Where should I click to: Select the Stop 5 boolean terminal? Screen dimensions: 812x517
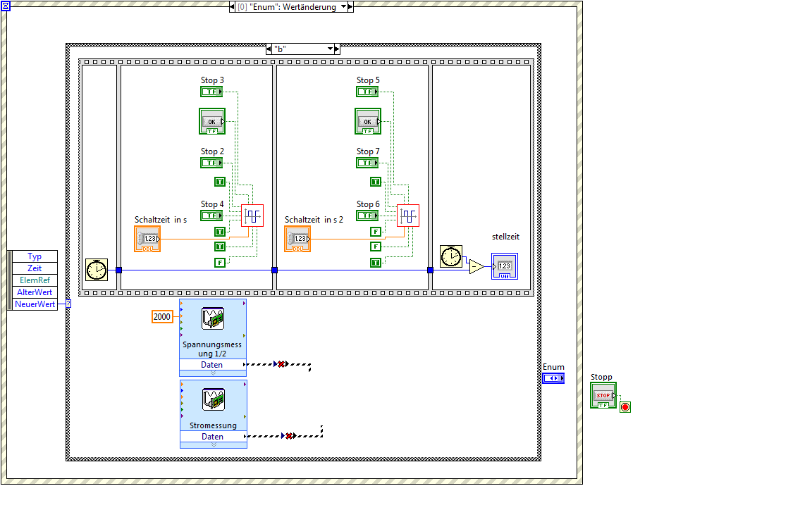[367, 92]
